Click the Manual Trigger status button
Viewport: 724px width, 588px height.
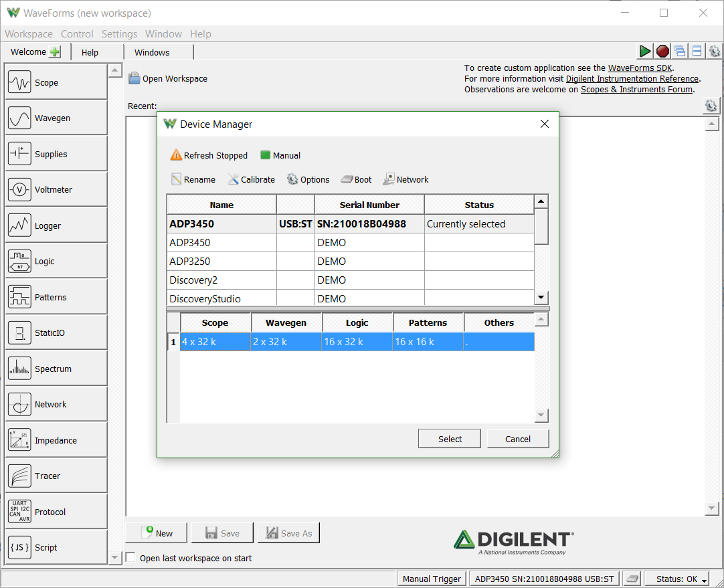[432, 579]
